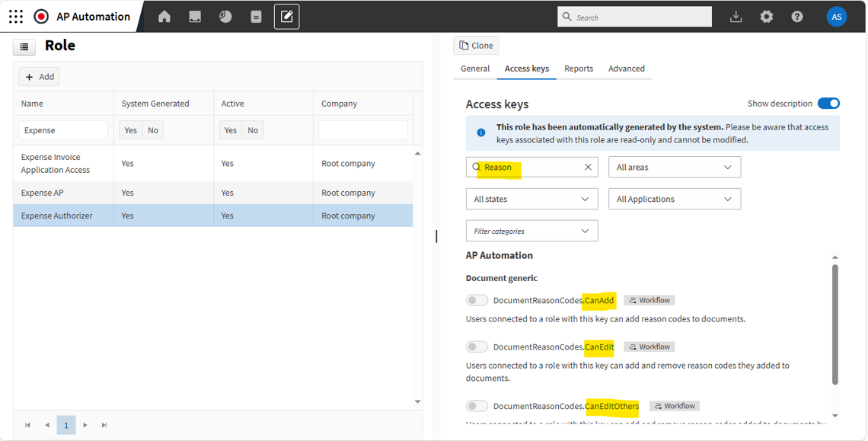868x441 pixels.
Task: Select the Expense AP role row
Action: (43, 193)
